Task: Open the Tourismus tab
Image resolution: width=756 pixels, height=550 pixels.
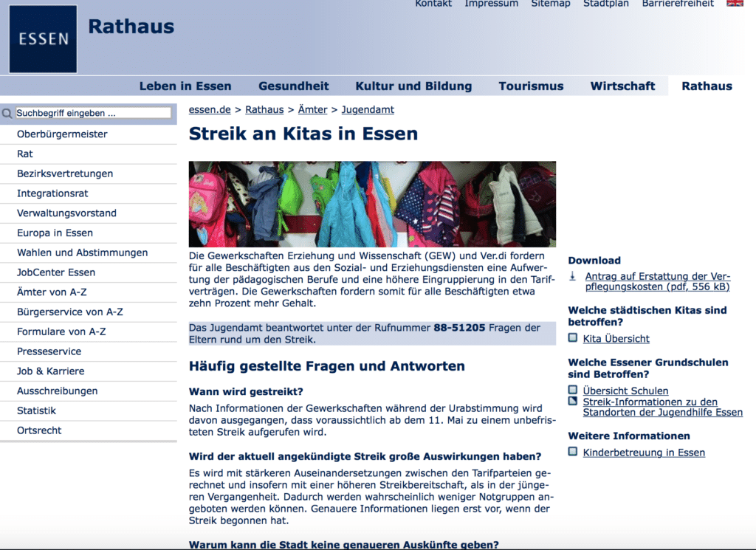Action: (x=531, y=86)
